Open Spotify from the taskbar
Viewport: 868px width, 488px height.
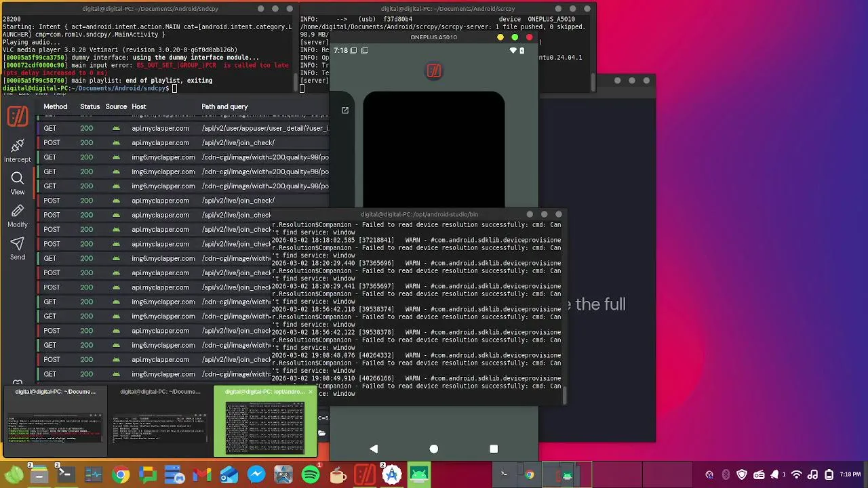click(x=311, y=475)
